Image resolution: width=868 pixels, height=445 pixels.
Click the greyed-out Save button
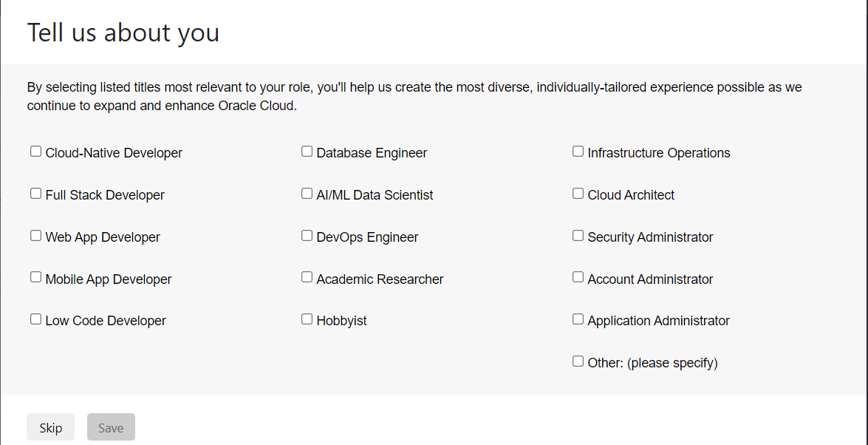(x=111, y=427)
